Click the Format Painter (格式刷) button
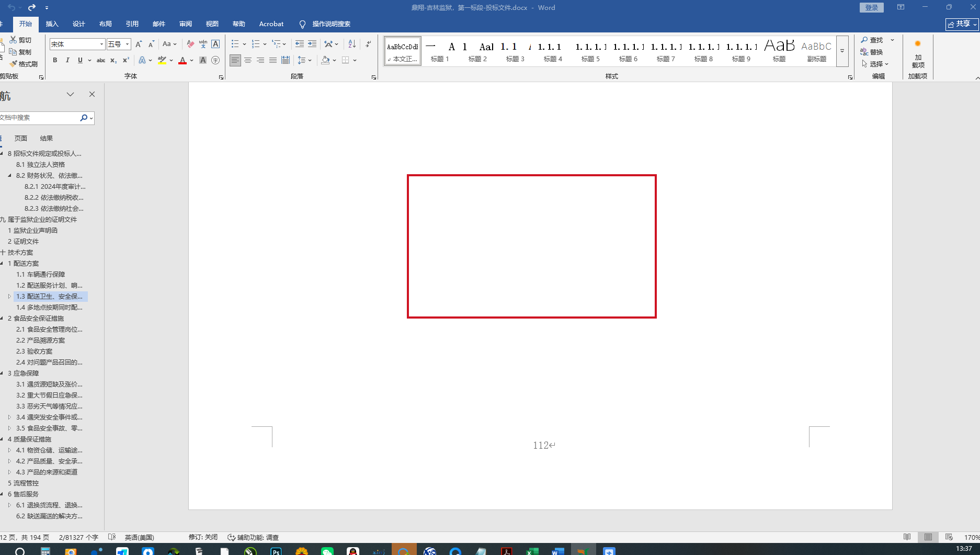Image resolution: width=980 pixels, height=555 pixels. pos(24,64)
